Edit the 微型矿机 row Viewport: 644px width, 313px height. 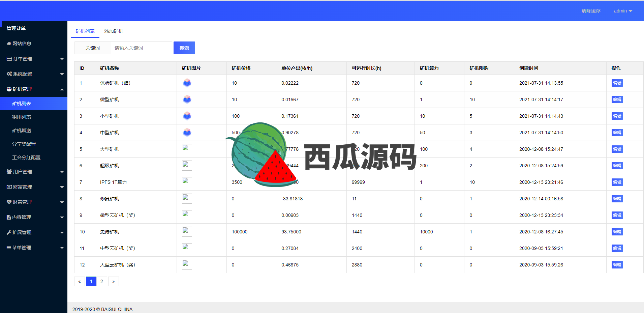click(617, 99)
